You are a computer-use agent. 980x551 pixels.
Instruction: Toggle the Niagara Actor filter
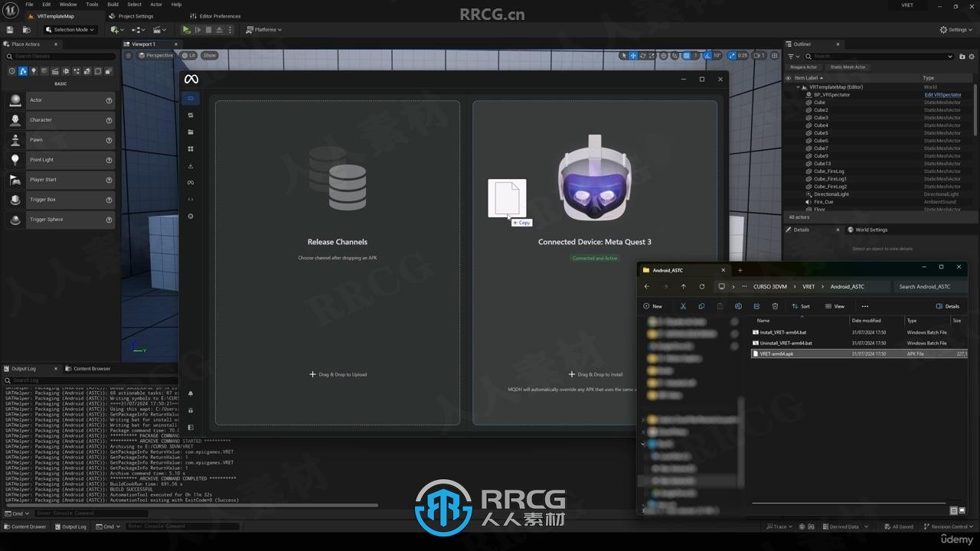point(803,67)
